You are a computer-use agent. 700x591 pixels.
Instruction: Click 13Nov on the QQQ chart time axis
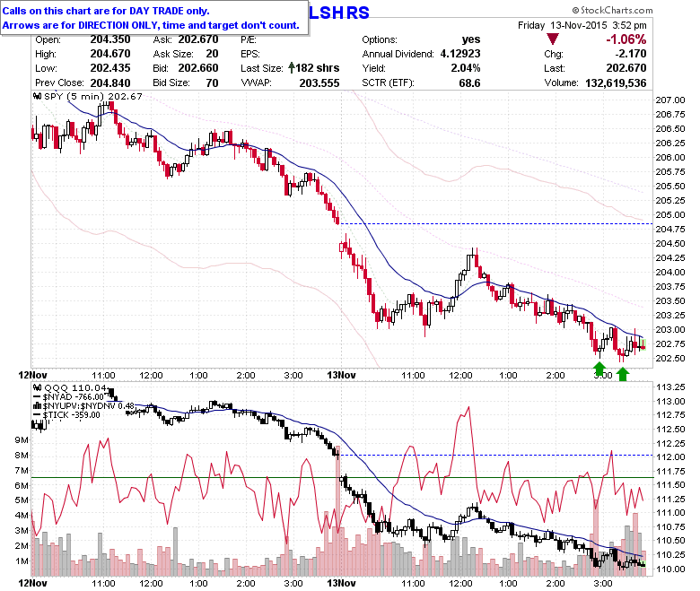click(x=341, y=583)
